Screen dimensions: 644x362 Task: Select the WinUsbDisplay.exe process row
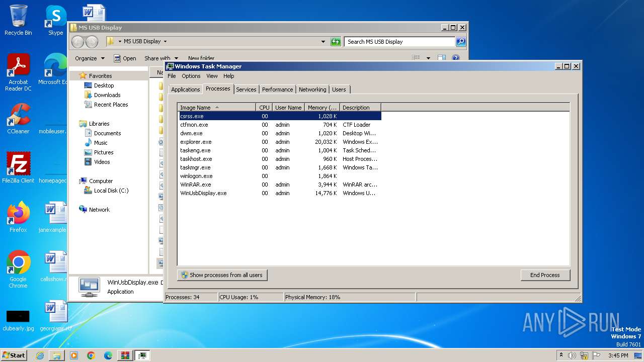pyautogui.click(x=203, y=193)
